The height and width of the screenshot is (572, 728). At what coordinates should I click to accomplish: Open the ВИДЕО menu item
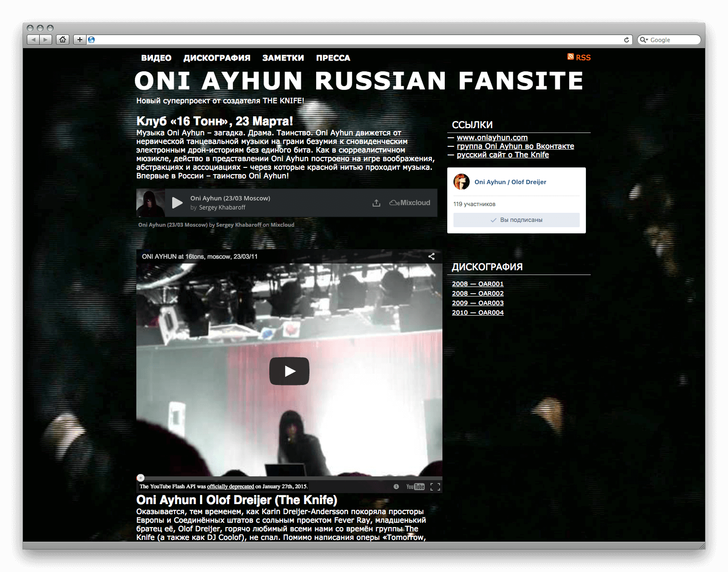tap(156, 58)
